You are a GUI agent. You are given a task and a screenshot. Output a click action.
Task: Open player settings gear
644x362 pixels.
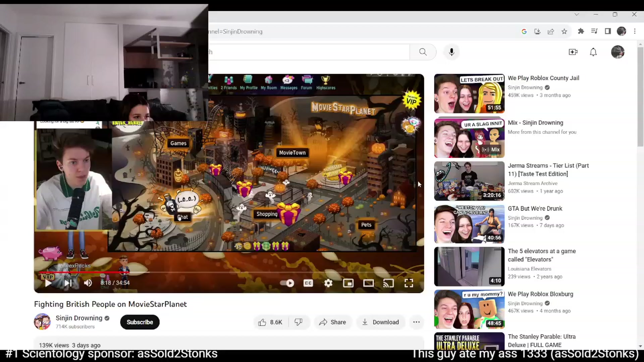tap(328, 283)
